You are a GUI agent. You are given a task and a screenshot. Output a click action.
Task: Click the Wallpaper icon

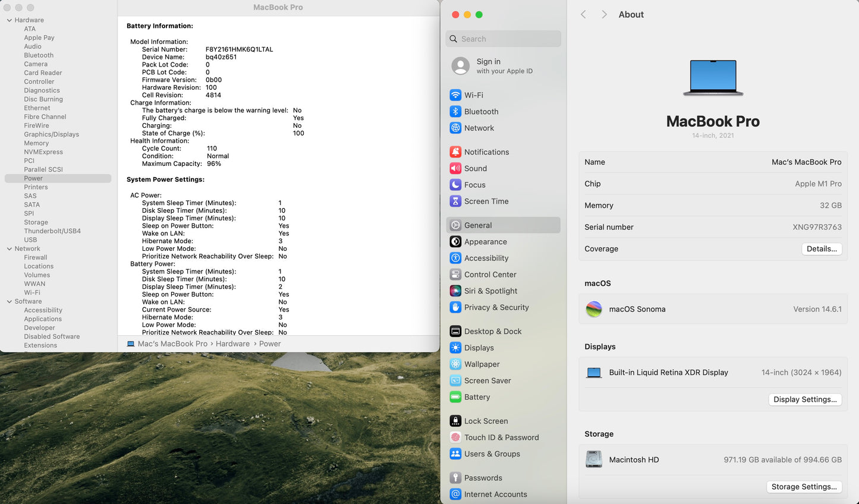[455, 364]
